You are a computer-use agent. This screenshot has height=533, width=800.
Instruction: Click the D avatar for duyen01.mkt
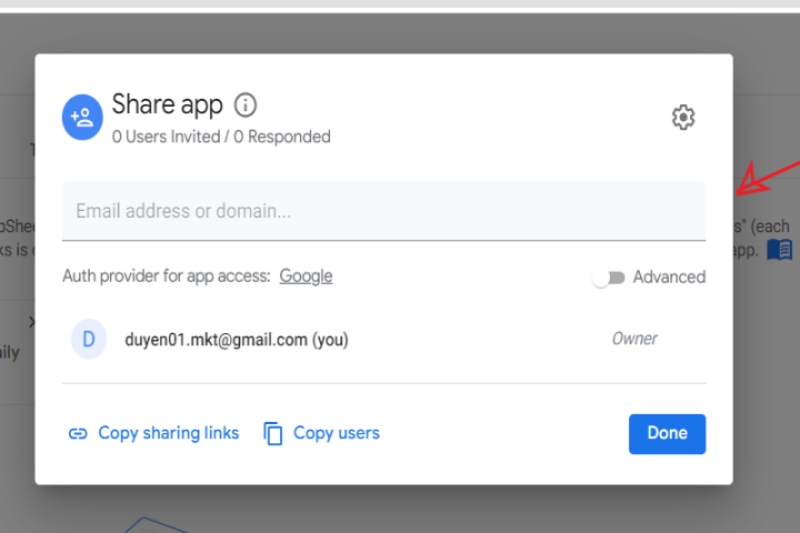point(89,339)
